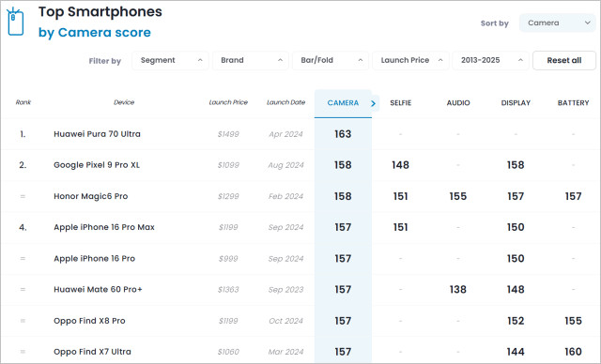Viewport: 601px width, 364px height.
Task: Sort by the DISPLAY column
Action: [516, 103]
